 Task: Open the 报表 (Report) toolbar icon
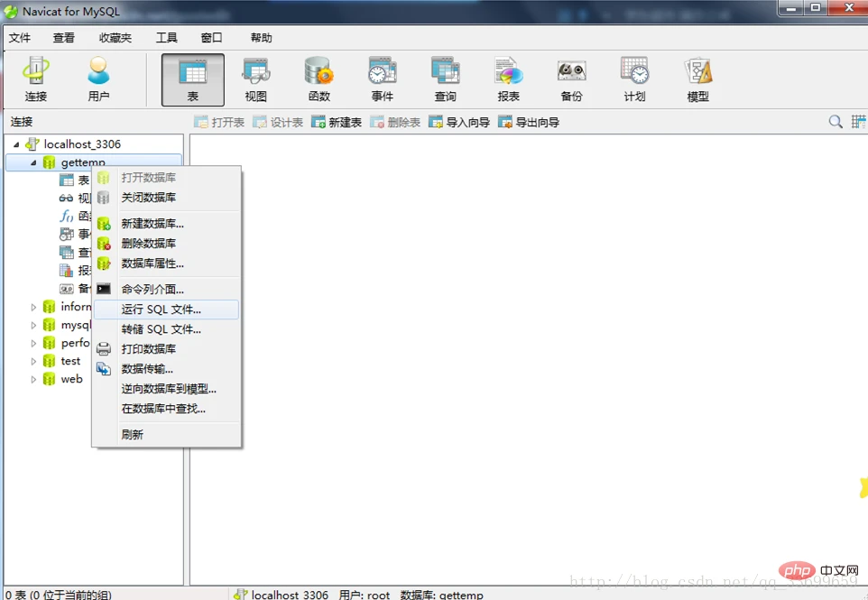pos(508,79)
